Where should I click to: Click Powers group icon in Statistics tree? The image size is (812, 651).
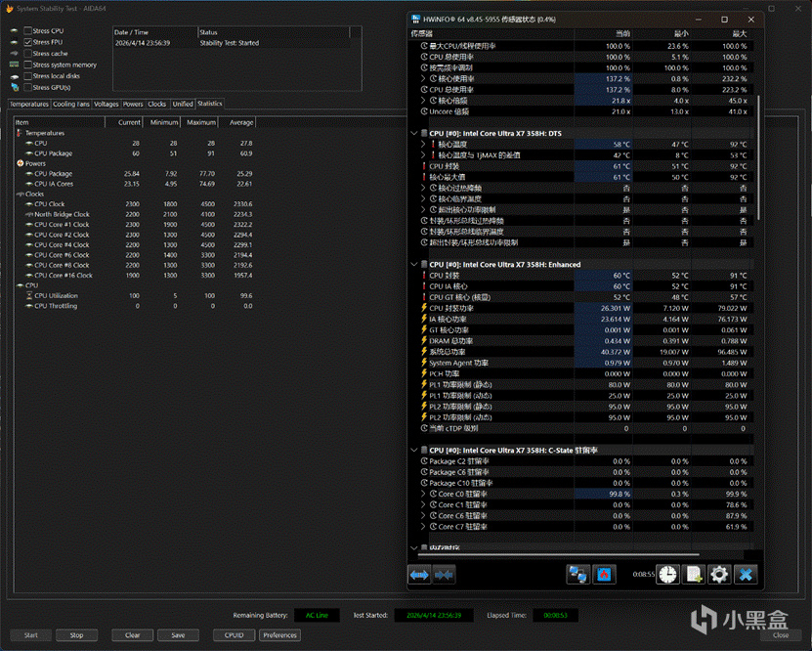click(x=21, y=163)
